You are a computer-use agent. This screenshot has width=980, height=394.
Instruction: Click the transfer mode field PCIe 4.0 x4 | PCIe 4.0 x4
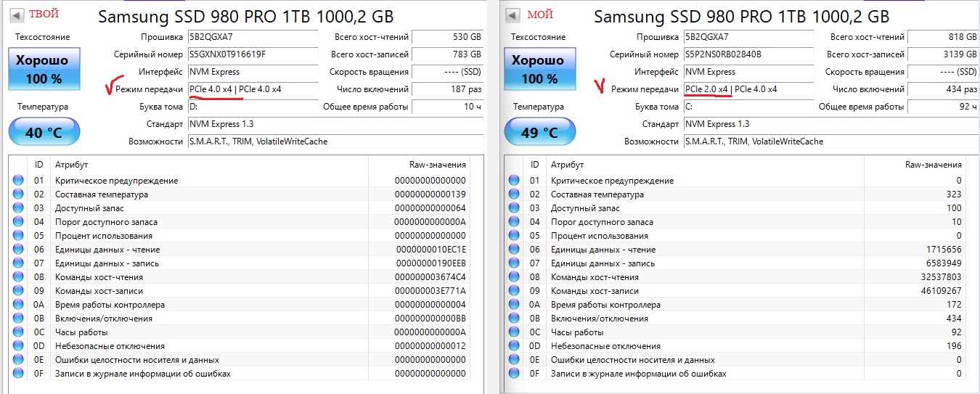[253, 89]
